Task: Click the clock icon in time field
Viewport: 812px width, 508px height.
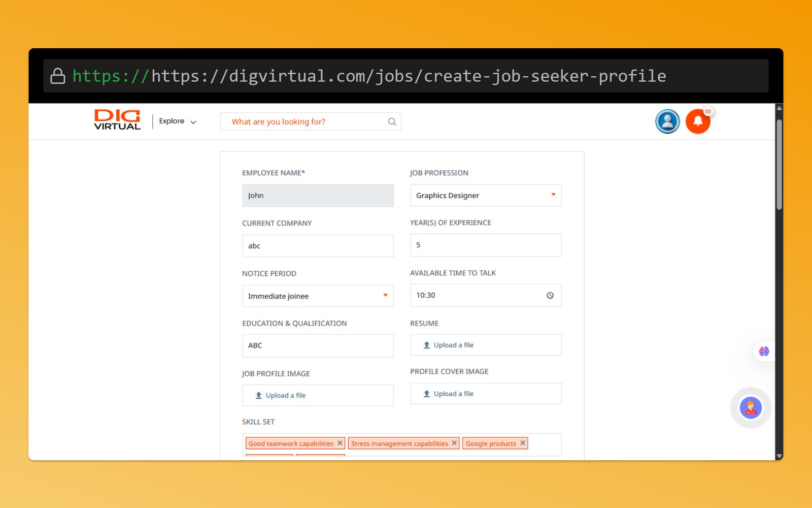Action: (550, 296)
